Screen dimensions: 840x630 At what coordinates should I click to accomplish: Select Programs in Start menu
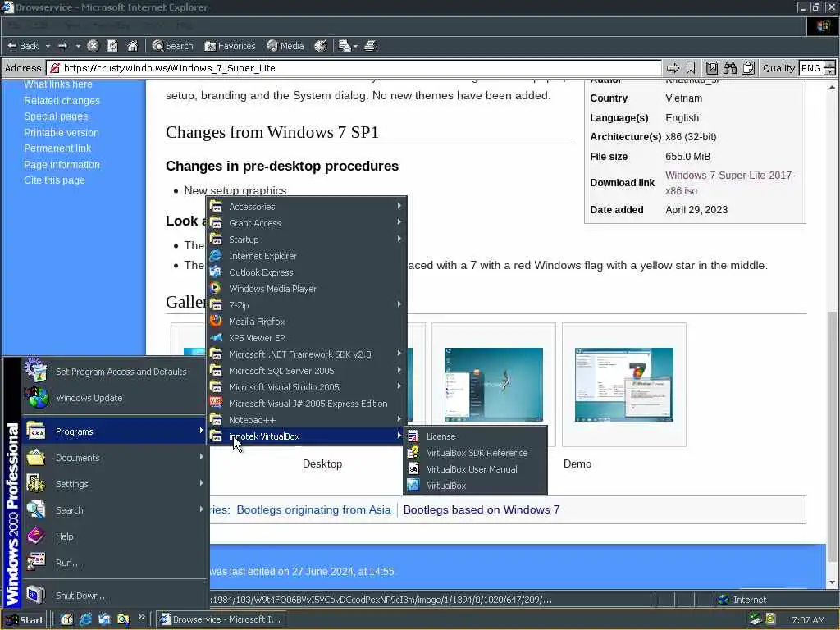(114, 431)
